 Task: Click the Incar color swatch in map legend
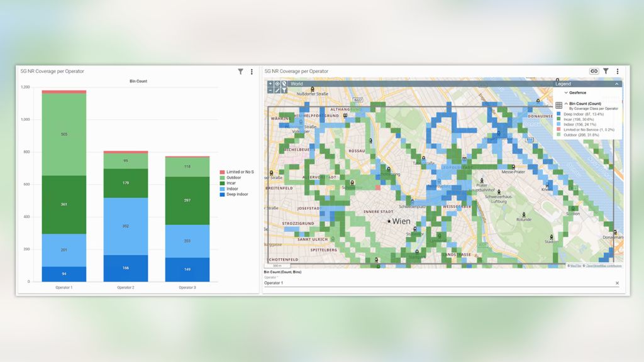tap(558, 119)
